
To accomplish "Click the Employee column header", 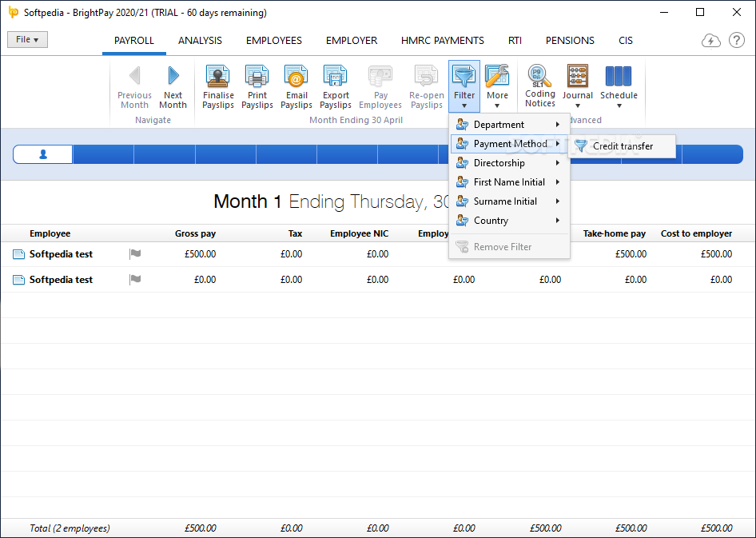I will coord(50,233).
